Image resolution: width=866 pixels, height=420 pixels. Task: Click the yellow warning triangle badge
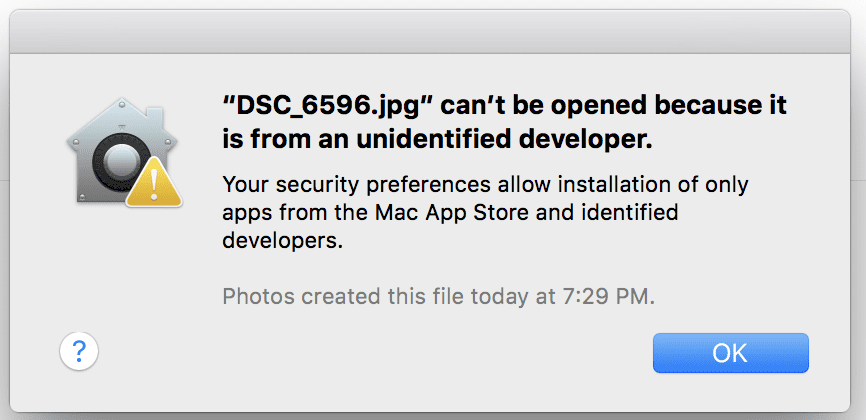[154, 181]
